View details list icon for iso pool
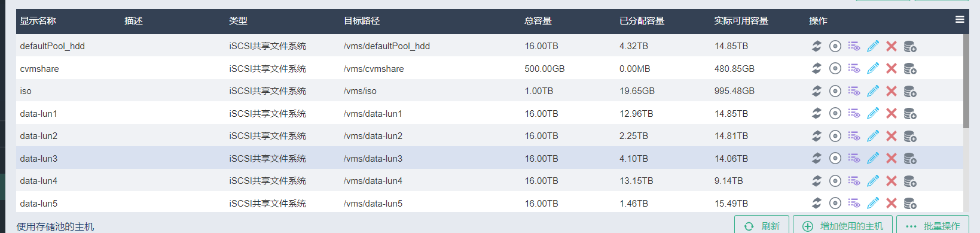The width and height of the screenshot is (980, 233). pyautogui.click(x=854, y=91)
